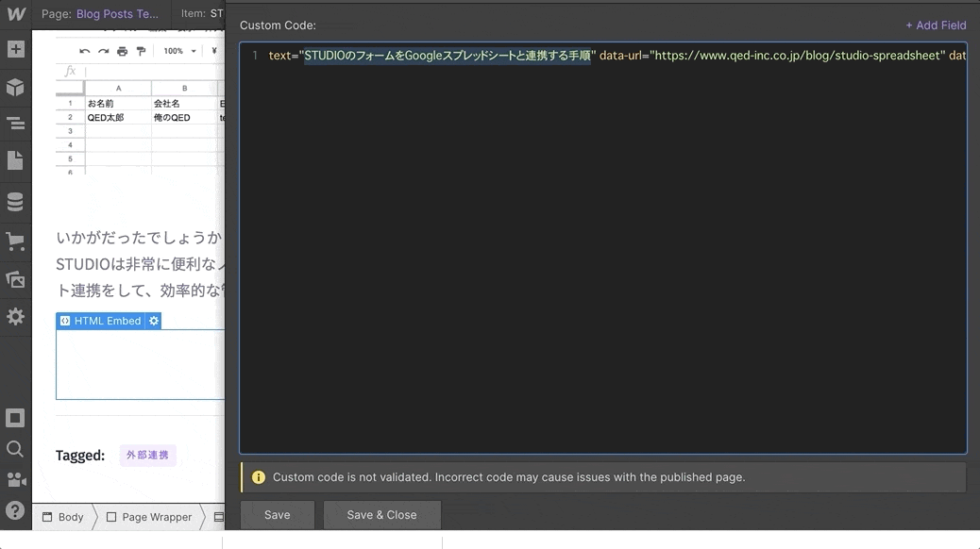
Task: Open the CMS Collections panel
Action: pyautogui.click(x=16, y=202)
